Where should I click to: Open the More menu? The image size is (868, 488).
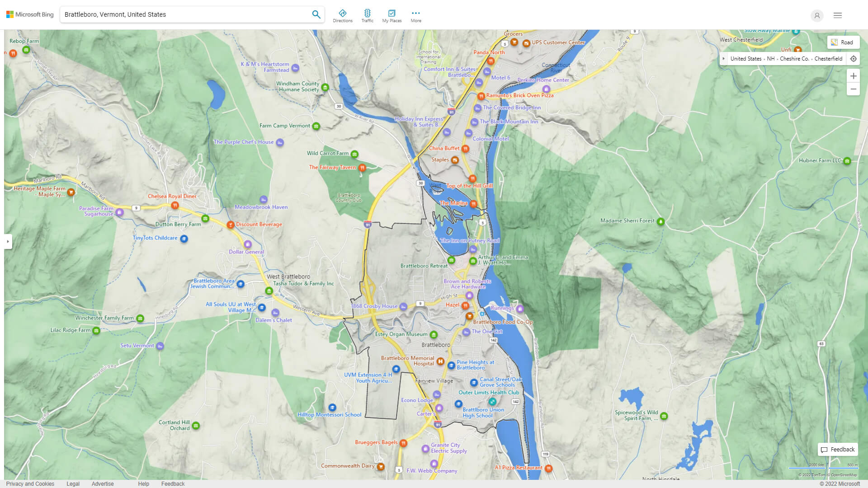(x=415, y=15)
